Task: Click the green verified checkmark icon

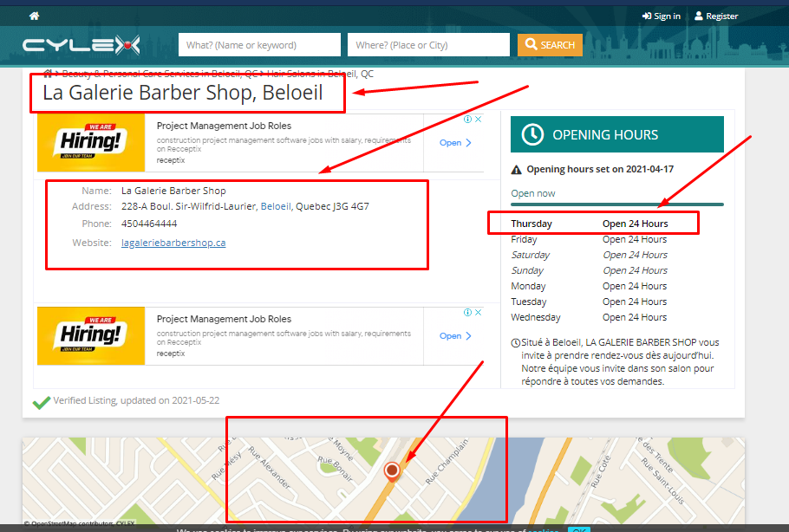Action: click(x=42, y=402)
